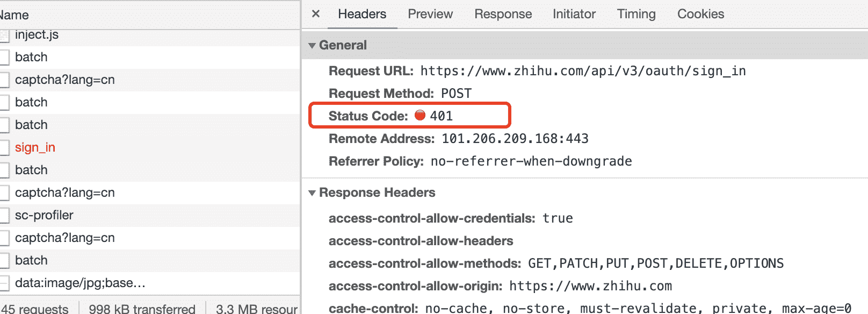Open the Response tab
Image resolution: width=868 pixels, height=314 pixels.
[503, 14]
